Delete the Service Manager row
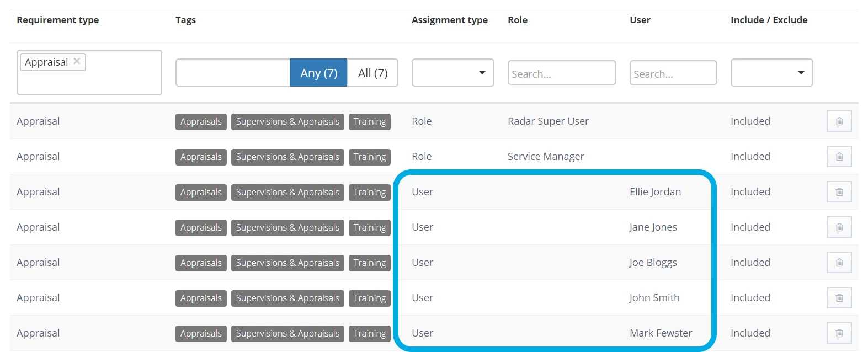 839,157
